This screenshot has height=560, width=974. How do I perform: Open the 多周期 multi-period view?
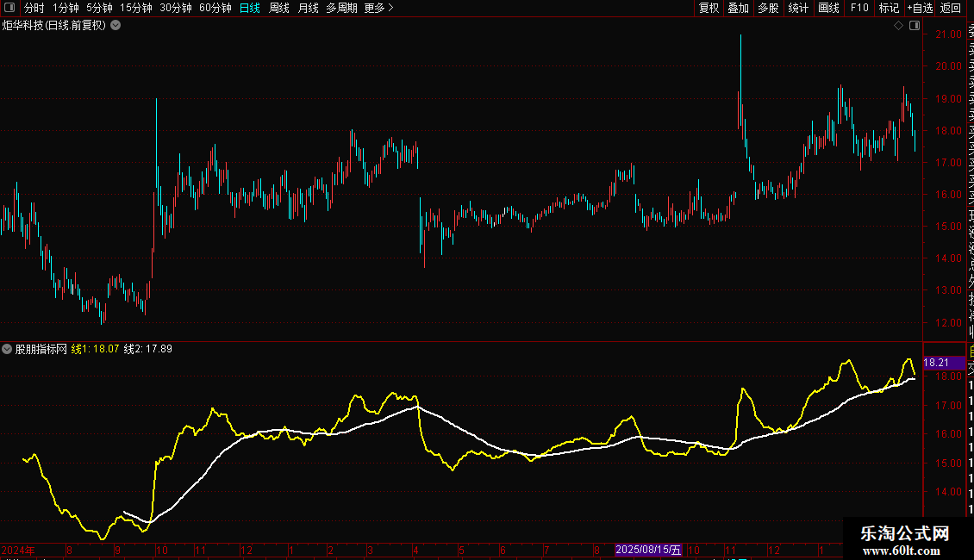coord(341,8)
